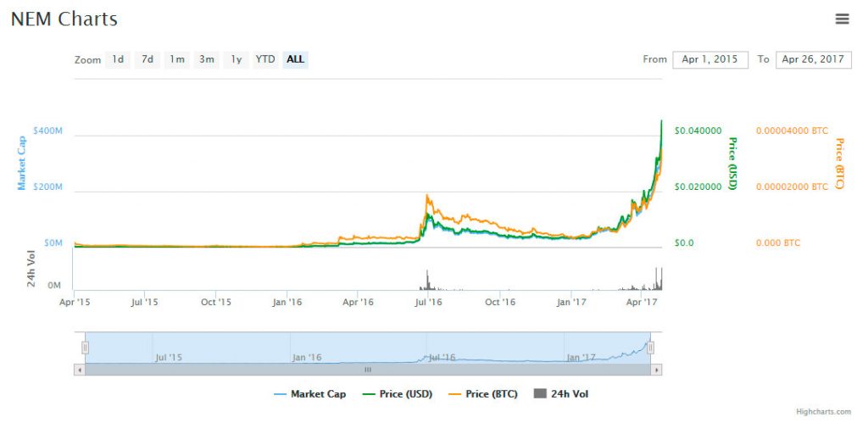Click the 24h Vol axis title

point(31,269)
